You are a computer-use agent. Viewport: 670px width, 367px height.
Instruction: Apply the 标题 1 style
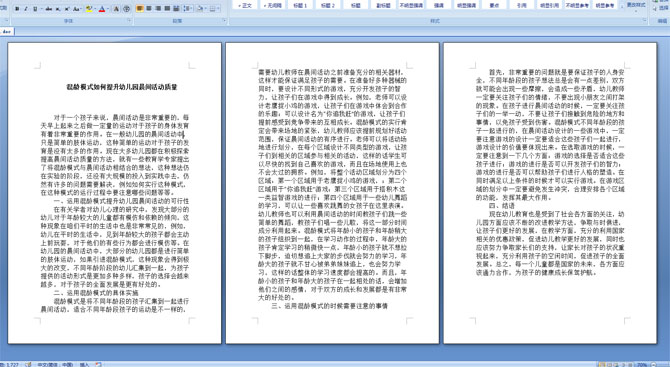pos(300,5)
